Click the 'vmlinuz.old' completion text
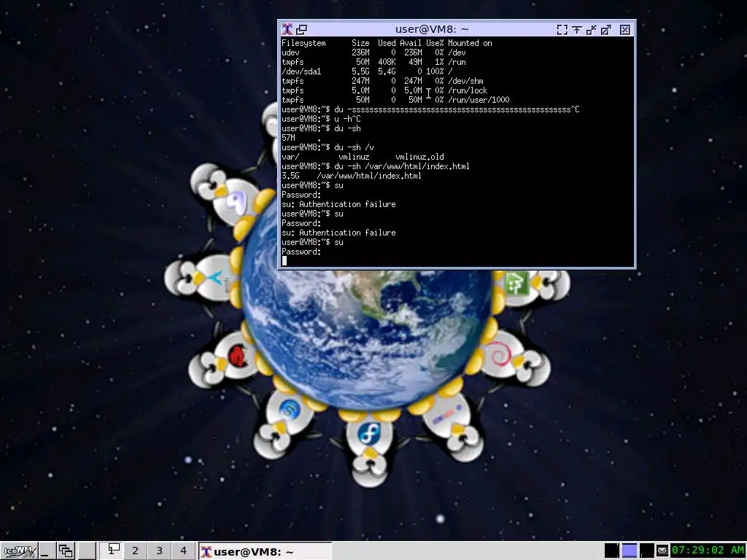The height and width of the screenshot is (560, 747). [419, 157]
